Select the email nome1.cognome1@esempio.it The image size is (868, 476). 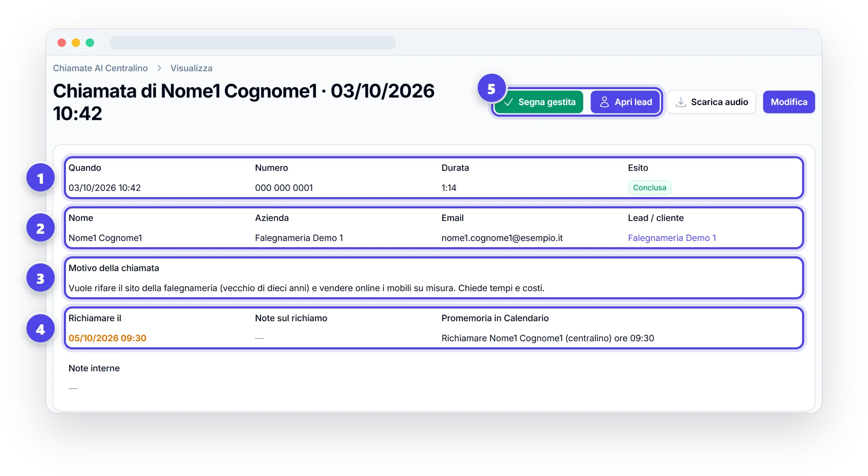(x=502, y=238)
